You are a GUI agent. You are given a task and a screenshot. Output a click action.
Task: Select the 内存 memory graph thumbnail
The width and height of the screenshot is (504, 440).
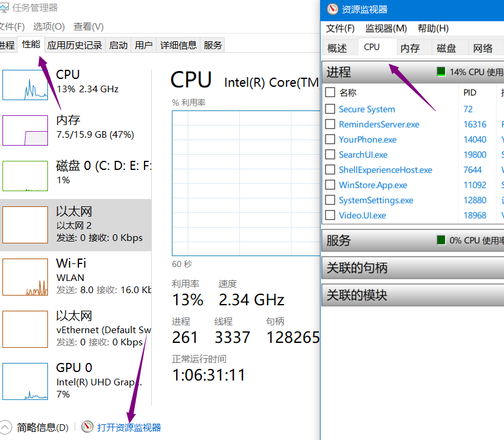point(25,130)
